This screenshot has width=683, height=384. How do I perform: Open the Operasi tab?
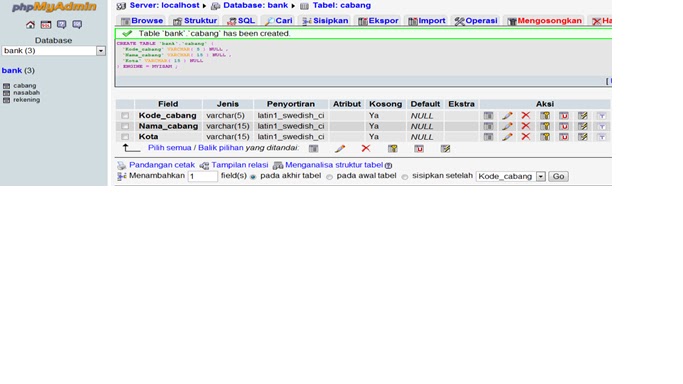coord(476,21)
